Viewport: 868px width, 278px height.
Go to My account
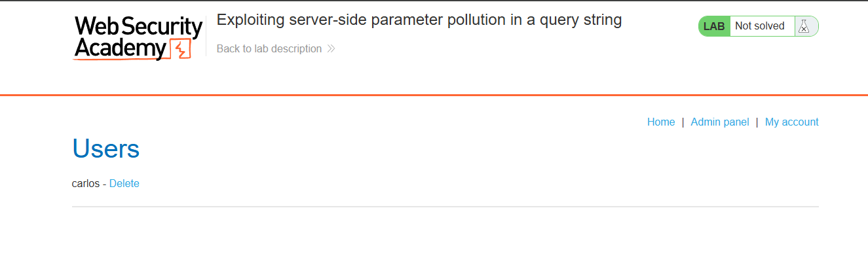click(x=791, y=122)
